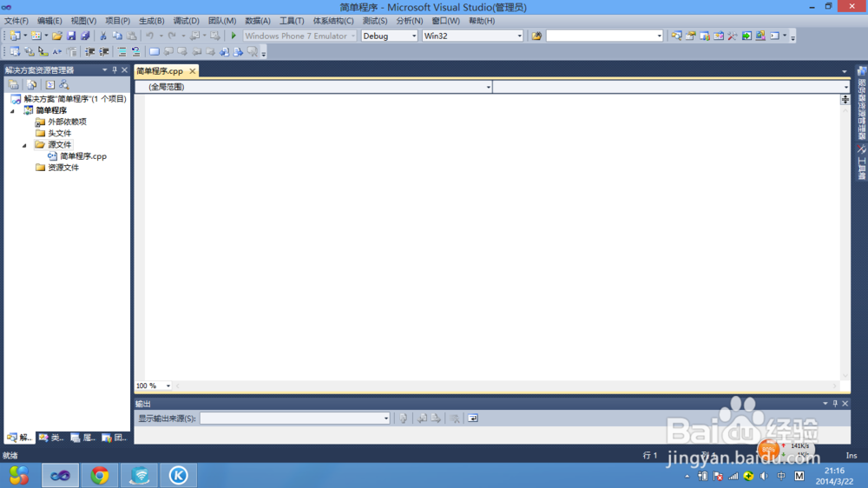Toggle auto-hide pin on Output panel
Viewport: 868px width, 488px height.
point(835,404)
